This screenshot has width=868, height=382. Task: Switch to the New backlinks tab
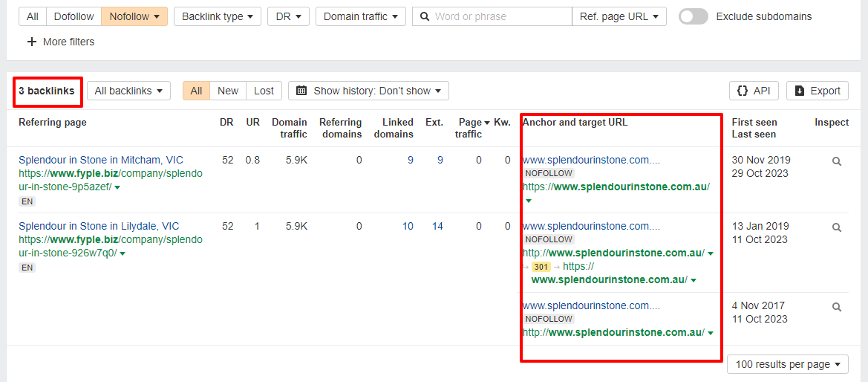click(x=228, y=91)
